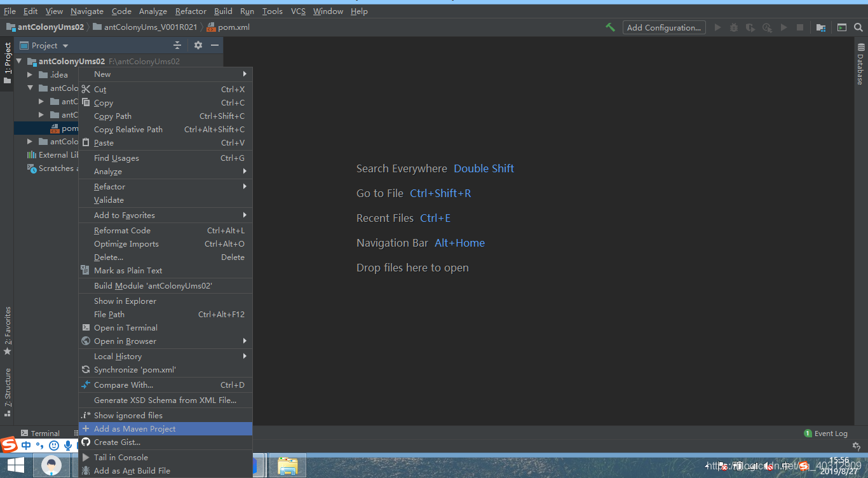The image size is (868, 478).
Task: Toggle the 2: Favorites side tool window tab
Action: 7,331
